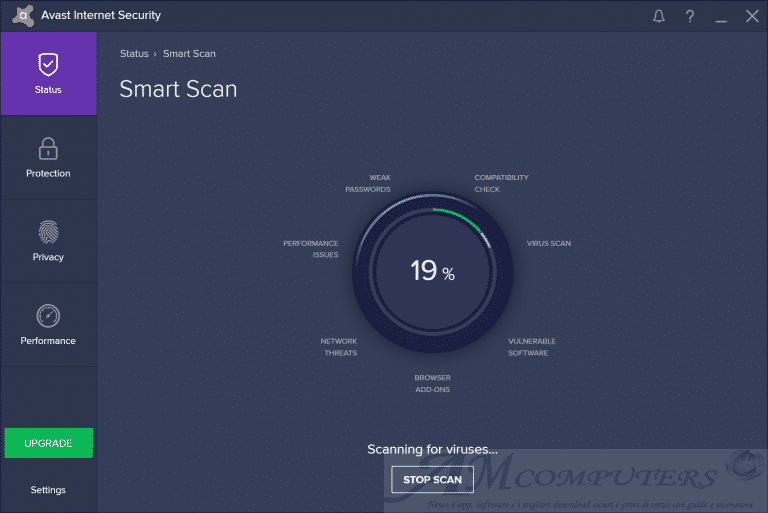Screen dimensions: 768x513
Task: Click the Smart Scan page heading
Action: 178,89
